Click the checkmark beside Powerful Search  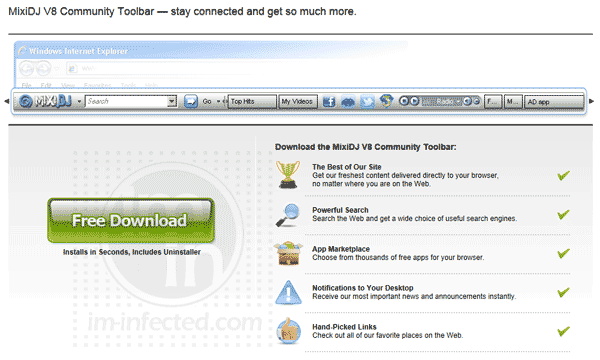(563, 215)
